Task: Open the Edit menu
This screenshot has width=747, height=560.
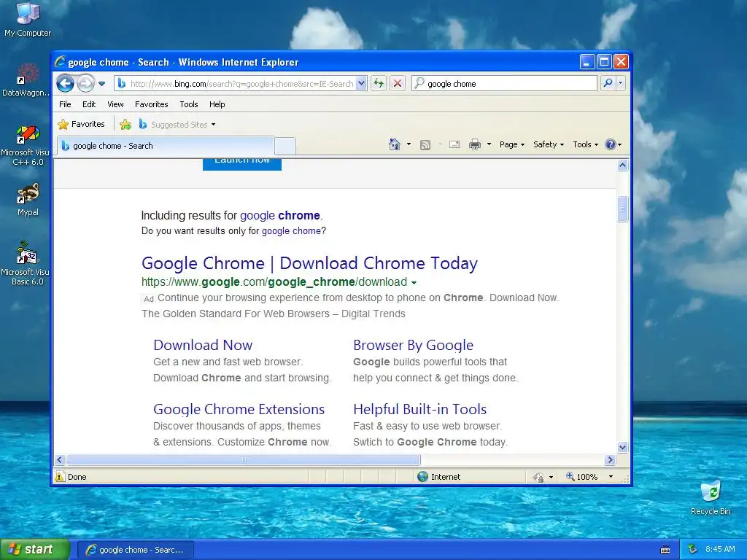Action: pyautogui.click(x=89, y=104)
